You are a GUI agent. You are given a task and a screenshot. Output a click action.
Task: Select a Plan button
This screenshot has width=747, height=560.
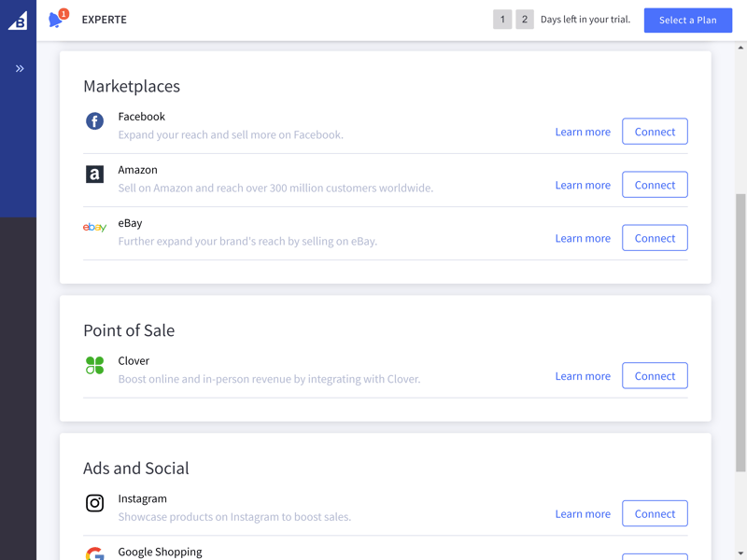[688, 20]
